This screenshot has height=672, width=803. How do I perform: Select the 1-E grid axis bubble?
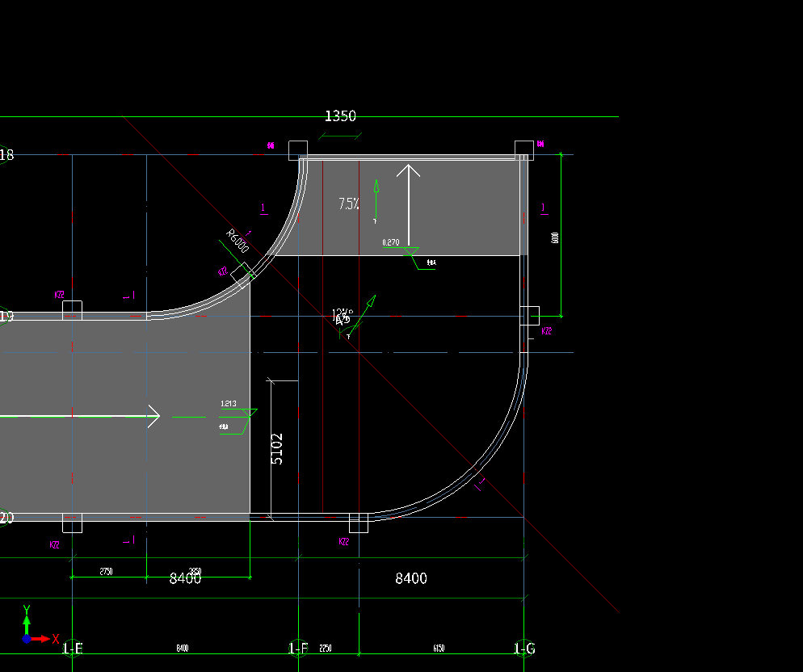pyautogui.click(x=72, y=649)
